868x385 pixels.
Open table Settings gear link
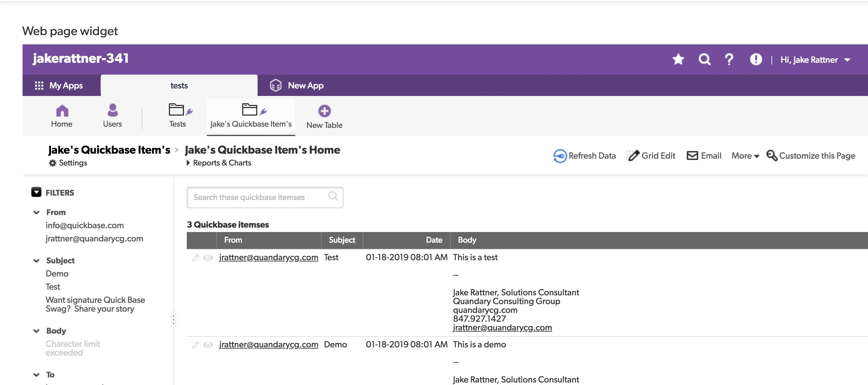(68, 163)
